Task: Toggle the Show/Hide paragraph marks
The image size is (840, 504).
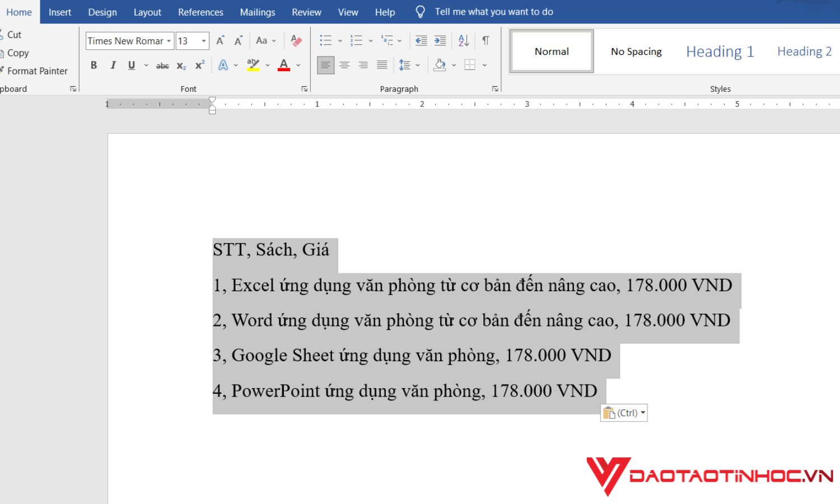Action: pos(485,40)
